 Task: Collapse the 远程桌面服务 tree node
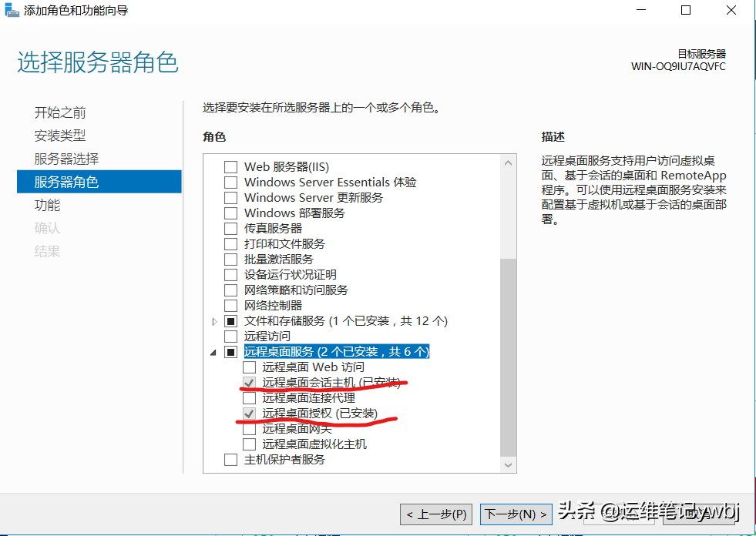pyautogui.click(x=213, y=353)
